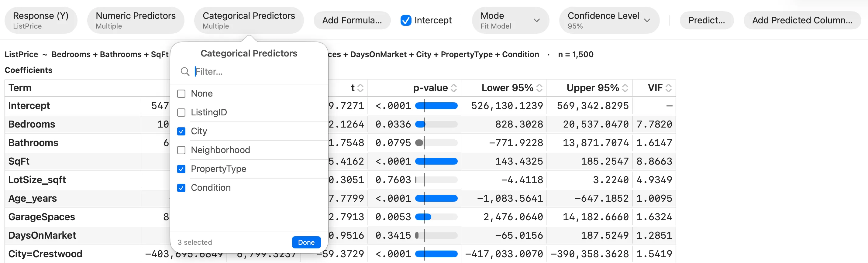
Task: Sort by p-value column arrows
Action: pos(453,88)
